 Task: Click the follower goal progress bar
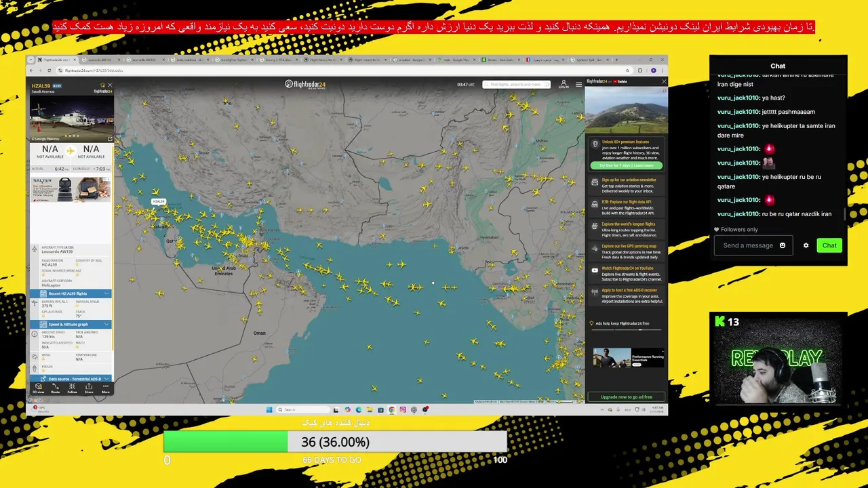[335, 442]
